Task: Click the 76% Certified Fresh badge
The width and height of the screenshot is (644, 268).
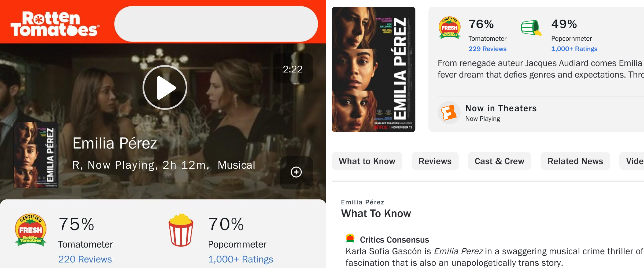Action: pyautogui.click(x=450, y=28)
